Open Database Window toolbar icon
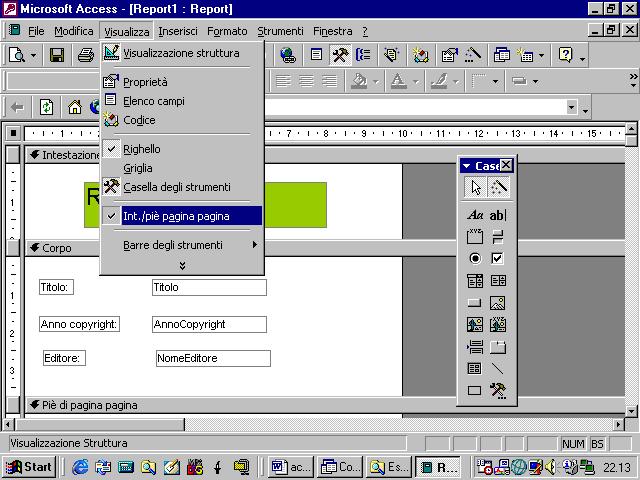Viewport: 640px width, 480px height. click(502, 55)
